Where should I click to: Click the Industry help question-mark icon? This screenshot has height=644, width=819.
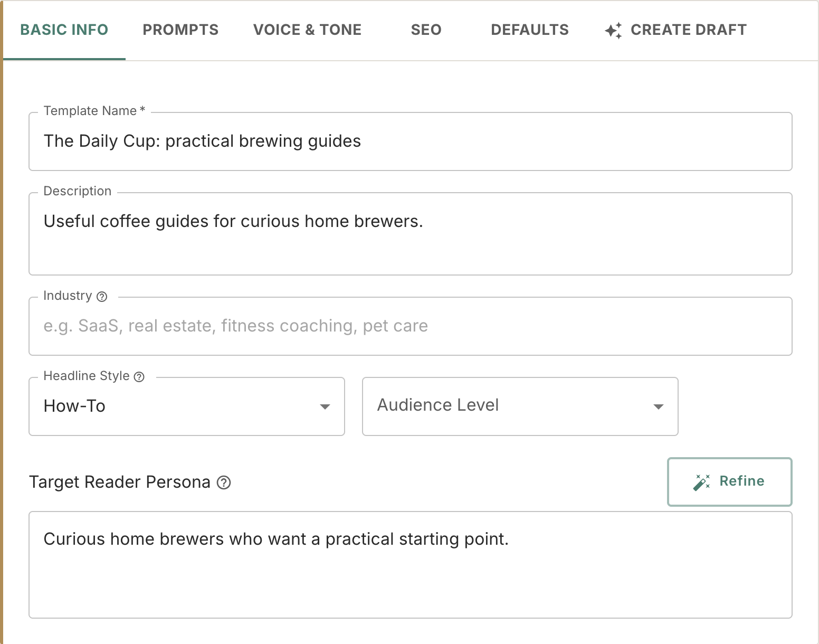[102, 297]
